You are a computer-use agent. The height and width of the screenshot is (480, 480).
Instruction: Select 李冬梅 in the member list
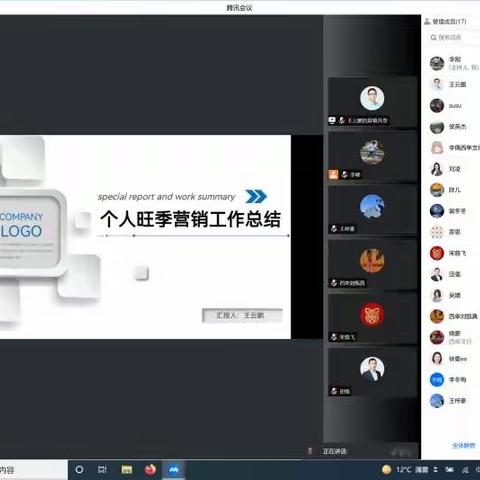tap(454, 380)
